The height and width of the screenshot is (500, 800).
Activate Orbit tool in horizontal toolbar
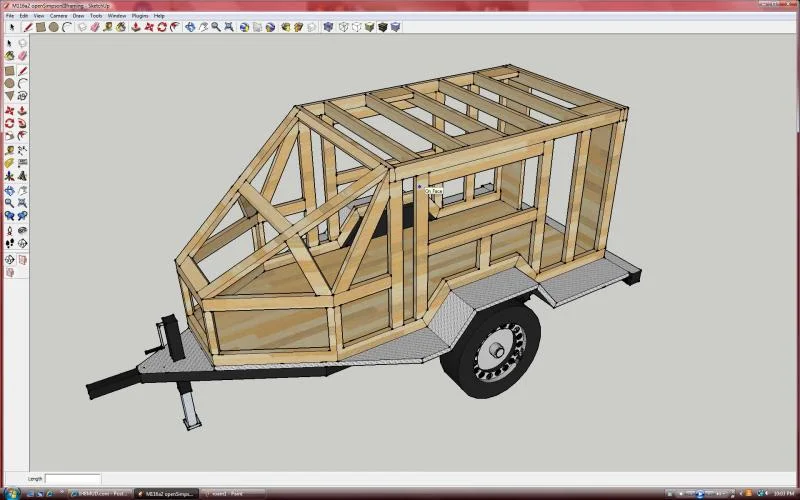pos(190,27)
